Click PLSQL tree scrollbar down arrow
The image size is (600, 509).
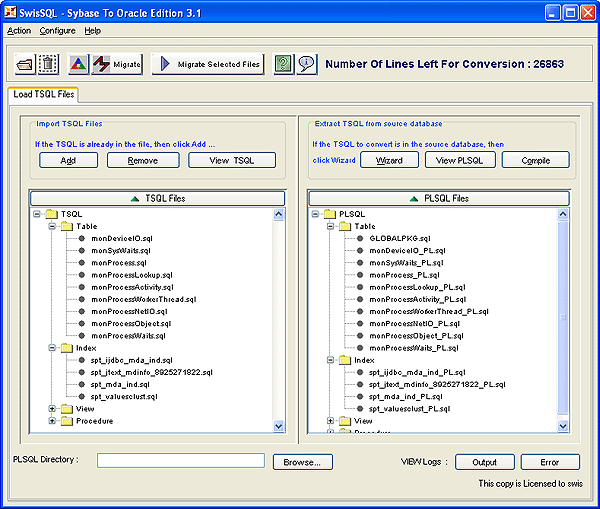pos(563,426)
